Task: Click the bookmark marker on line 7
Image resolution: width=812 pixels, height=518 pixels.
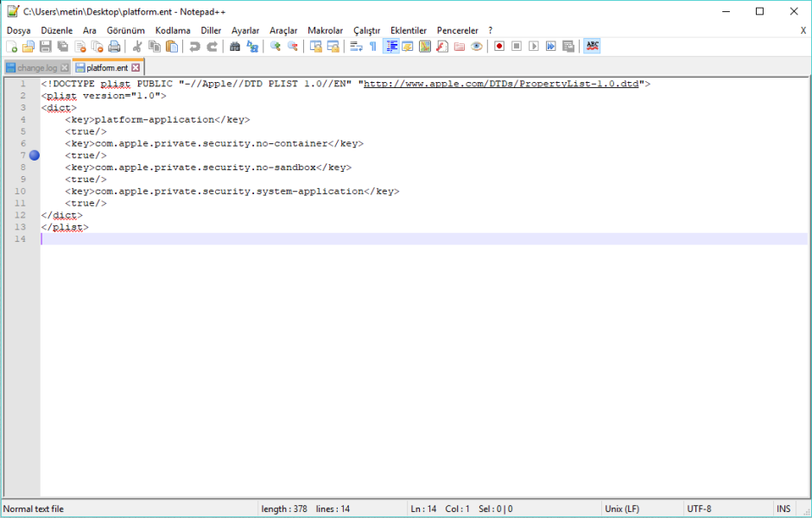Action: 34,155
